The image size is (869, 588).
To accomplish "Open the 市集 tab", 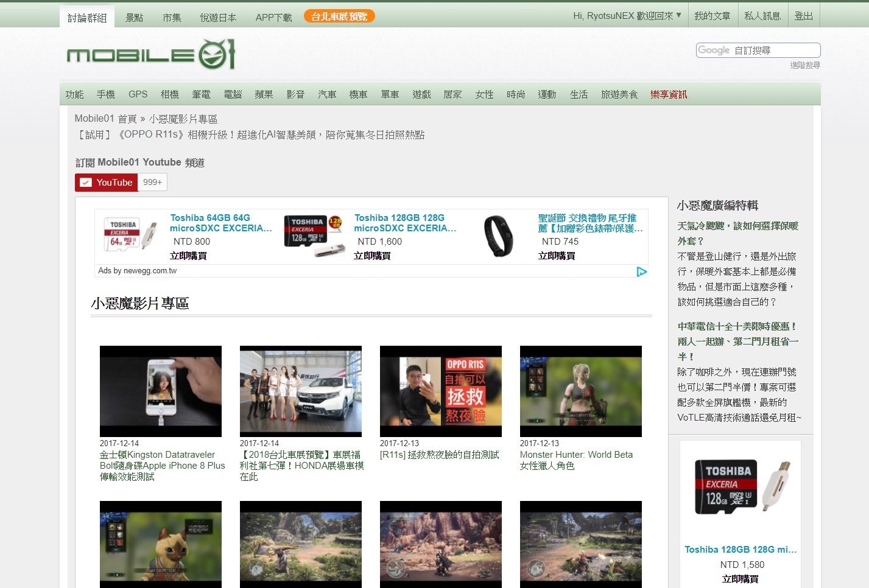I will click(172, 18).
